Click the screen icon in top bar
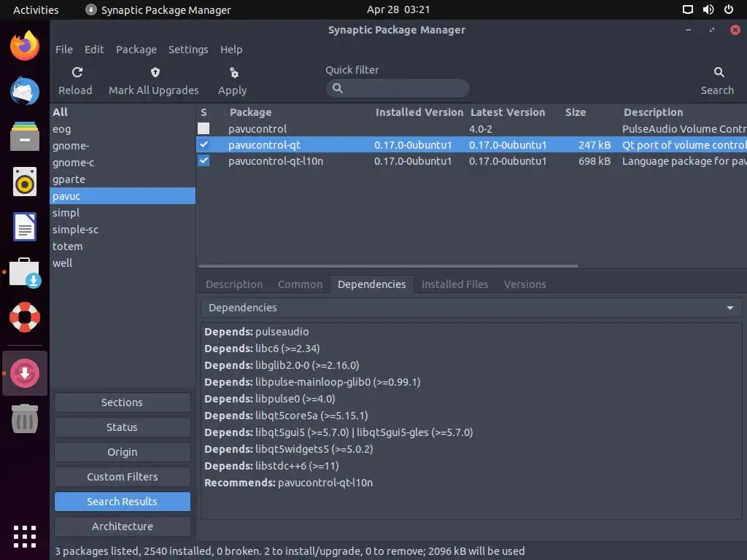747x560 pixels. pos(687,9)
